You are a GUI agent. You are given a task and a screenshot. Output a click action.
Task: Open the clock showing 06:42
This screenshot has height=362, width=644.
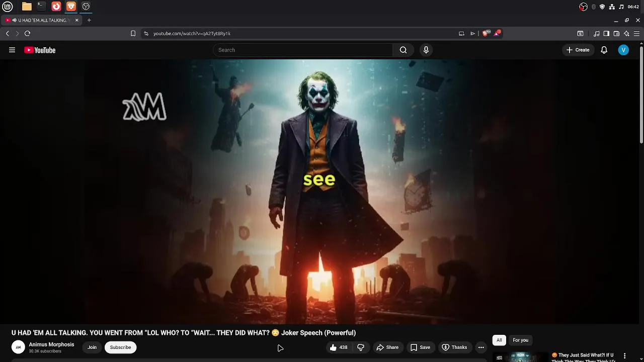[633, 7]
